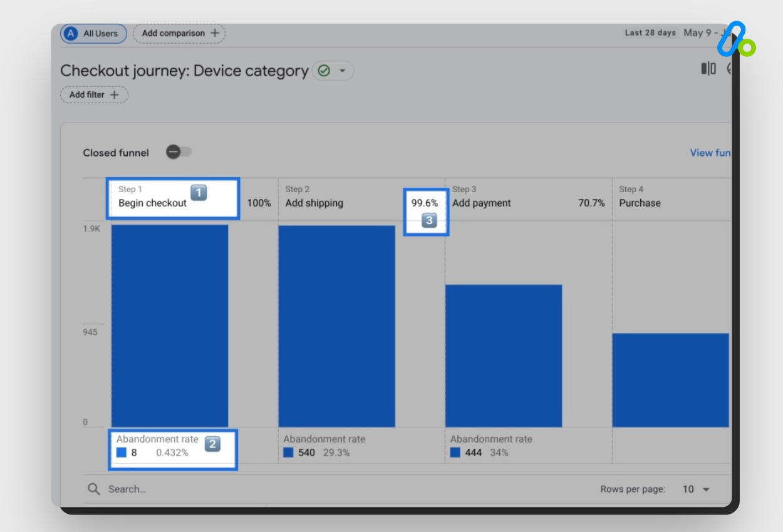Click the Add shipping funnel bar
783x532 pixels.
[x=337, y=326]
